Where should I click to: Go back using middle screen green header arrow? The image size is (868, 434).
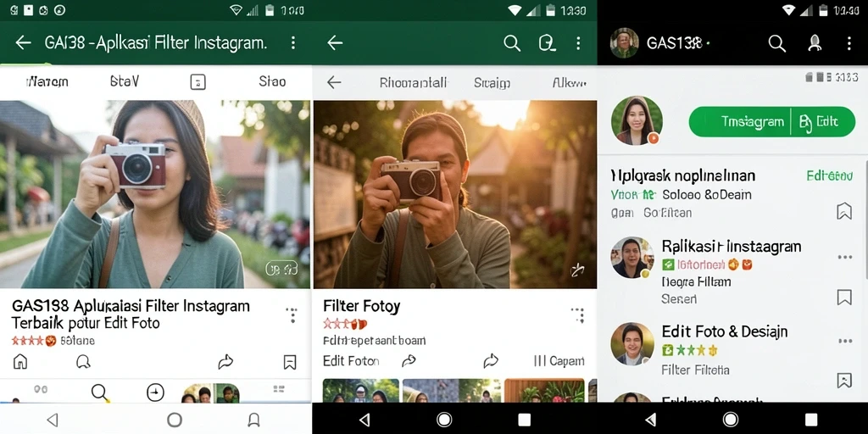tap(335, 42)
